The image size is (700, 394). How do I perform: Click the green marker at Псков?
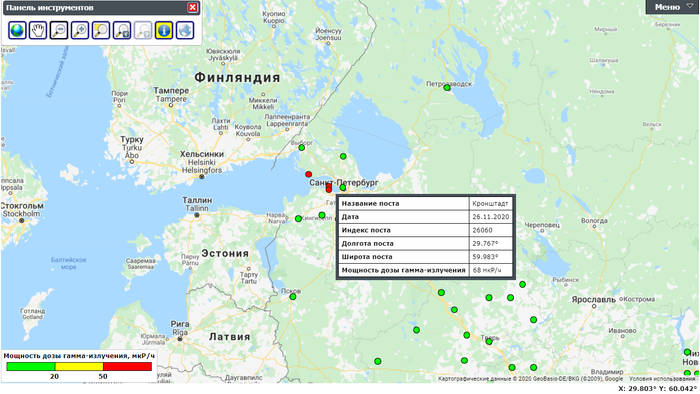[293, 297]
